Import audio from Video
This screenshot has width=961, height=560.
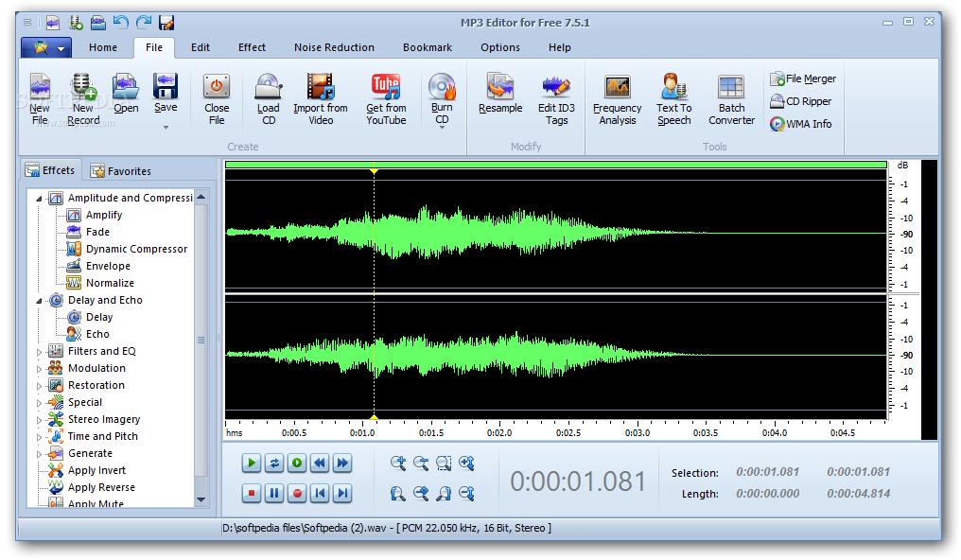(321, 98)
